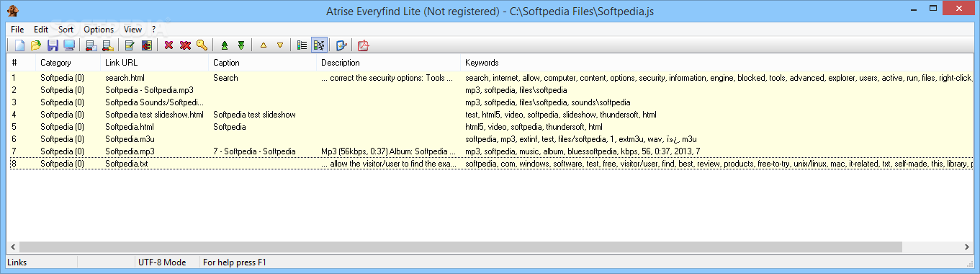Click caption "Search" in row 1
Screen dimensions: 980x274
[225, 78]
